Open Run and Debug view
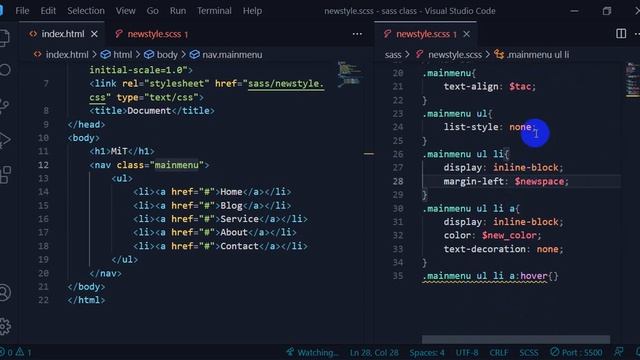The height and width of the screenshot is (360, 640). pyautogui.click(x=4, y=140)
